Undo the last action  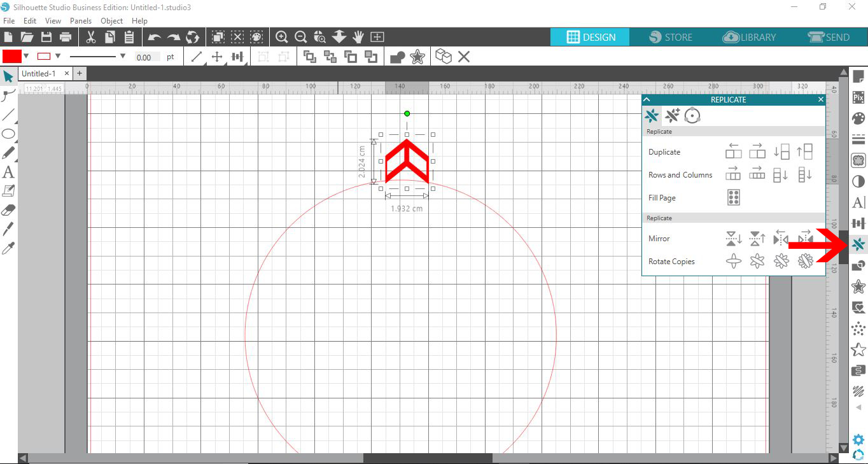point(154,38)
